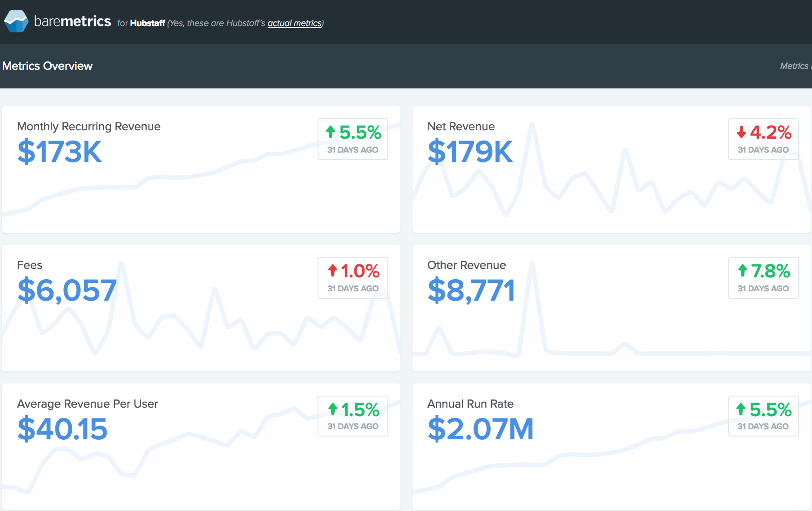Click '31 DAYS AGO' in Net Revenue badge
This screenshot has width=812, height=511.
click(764, 150)
